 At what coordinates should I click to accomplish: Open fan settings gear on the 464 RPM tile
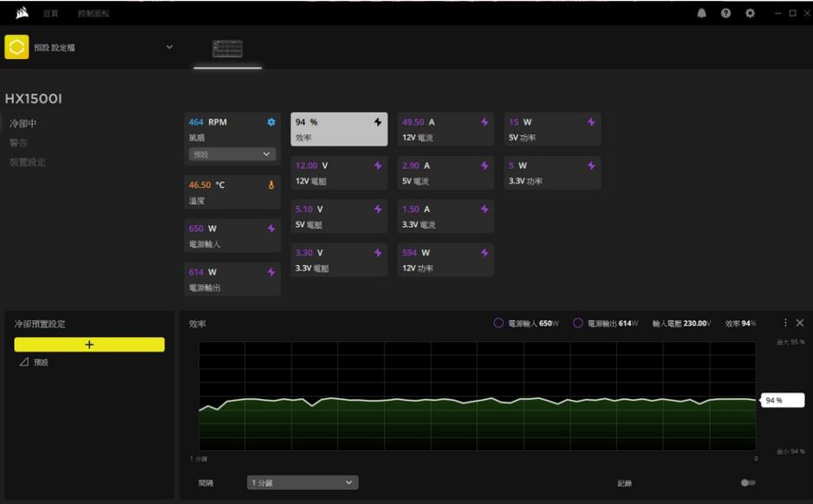pos(272,122)
